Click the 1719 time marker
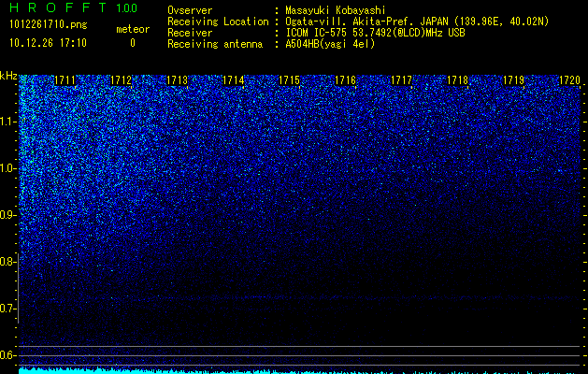The height and width of the screenshot is (374, 588). click(x=514, y=80)
